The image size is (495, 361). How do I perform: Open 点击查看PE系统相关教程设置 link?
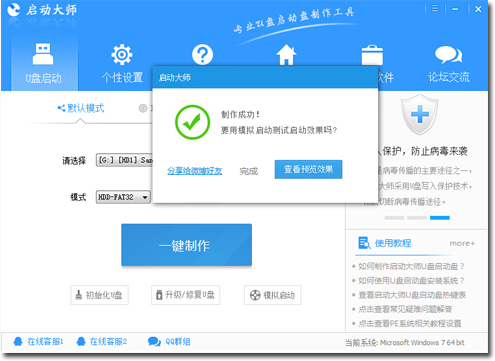pos(410,324)
